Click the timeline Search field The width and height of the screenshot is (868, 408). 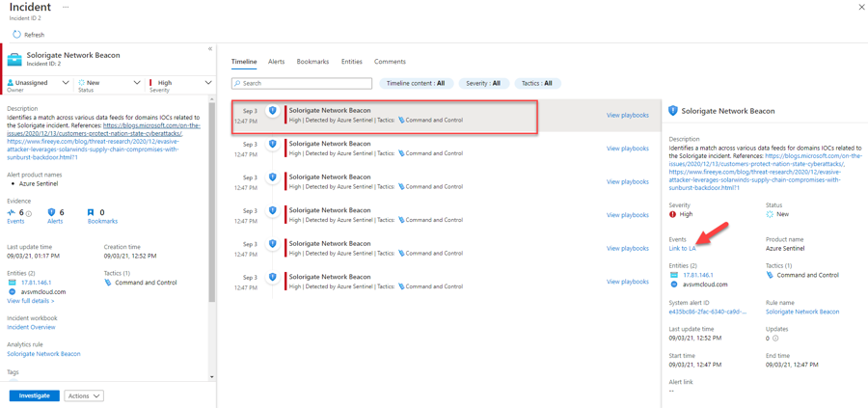pyautogui.click(x=302, y=84)
